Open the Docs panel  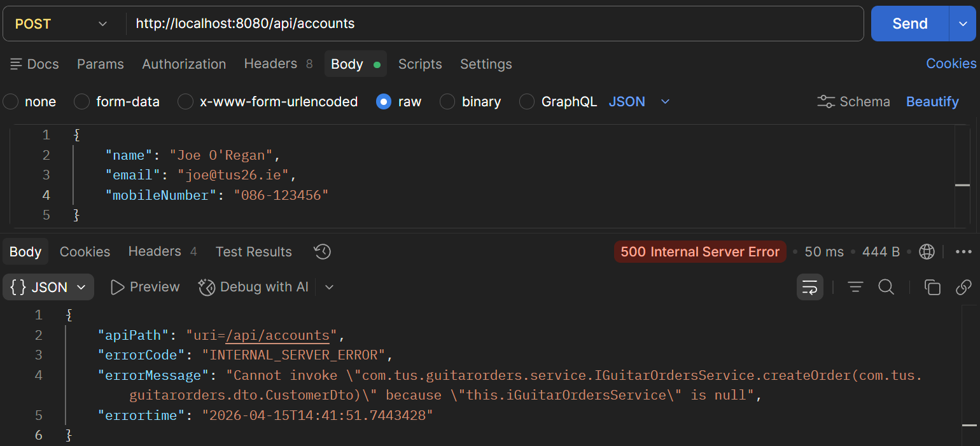[x=34, y=64]
